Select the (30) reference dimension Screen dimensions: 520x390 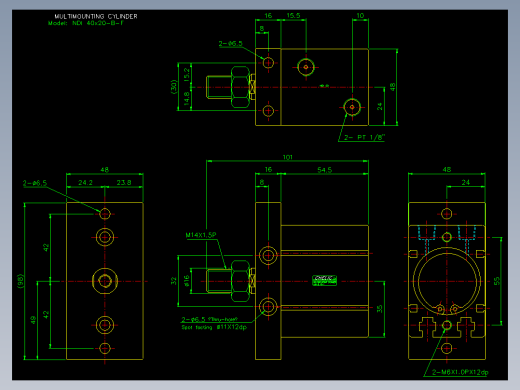click(x=174, y=87)
